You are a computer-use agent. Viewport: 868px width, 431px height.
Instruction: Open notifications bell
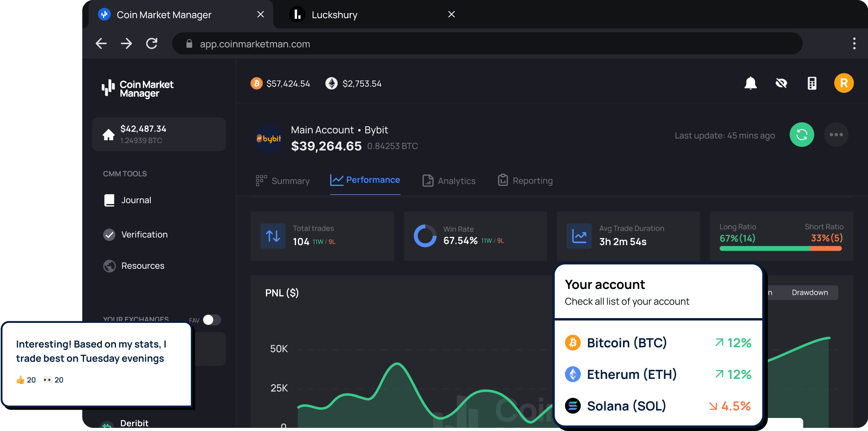tap(750, 83)
